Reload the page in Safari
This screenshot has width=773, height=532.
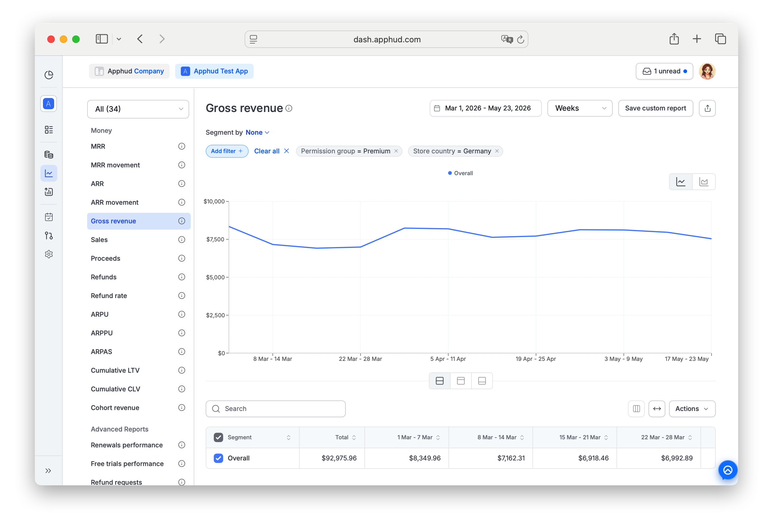(520, 40)
